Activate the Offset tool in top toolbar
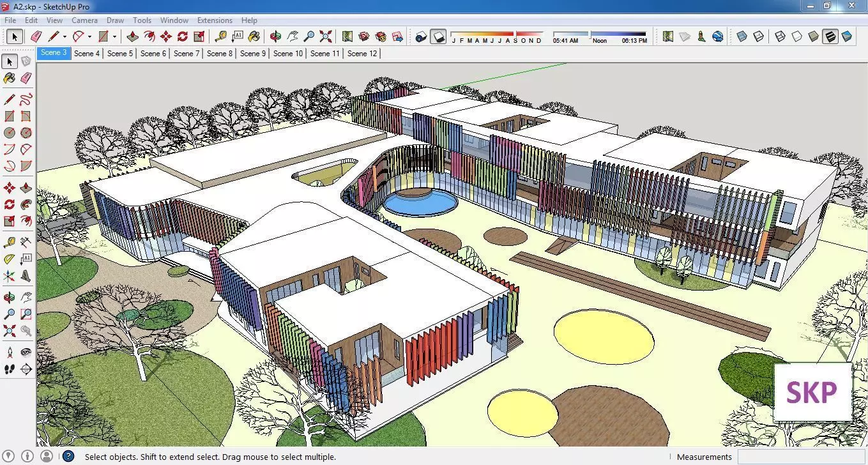The height and width of the screenshot is (465, 868). [149, 36]
